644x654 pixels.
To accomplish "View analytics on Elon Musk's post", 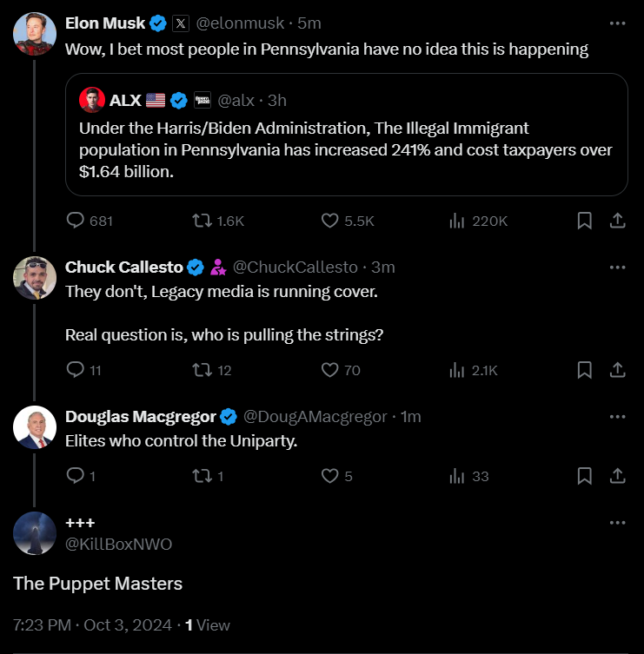I will (x=457, y=221).
